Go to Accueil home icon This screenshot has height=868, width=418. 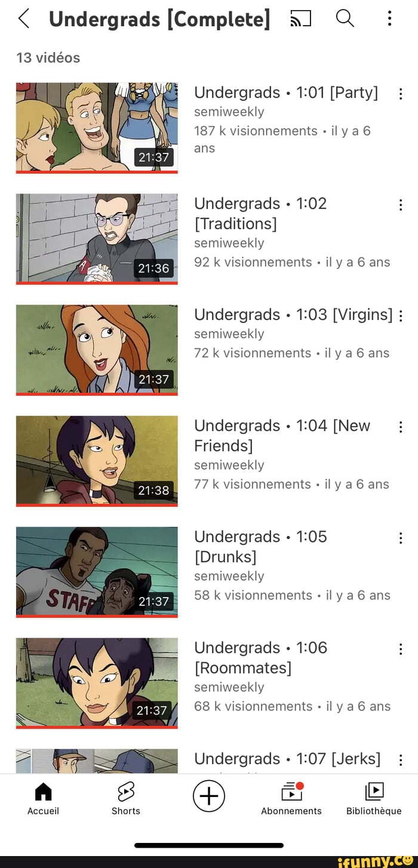[x=43, y=799]
